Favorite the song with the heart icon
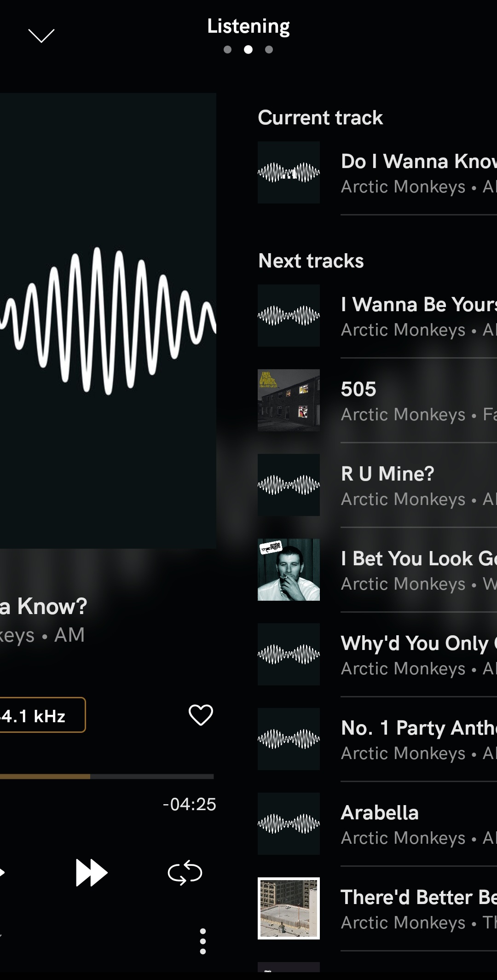The width and height of the screenshot is (497, 980). pos(201,715)
